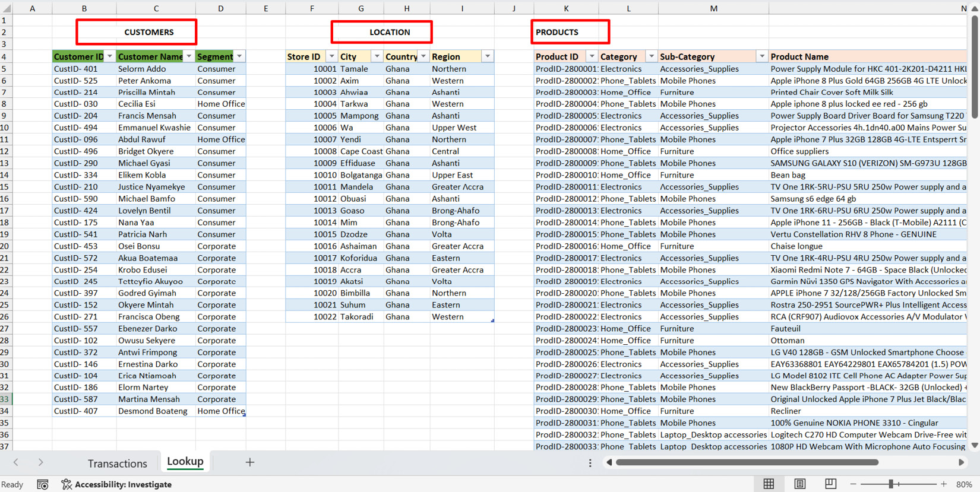Select the Cape Coast city cell

361,151
